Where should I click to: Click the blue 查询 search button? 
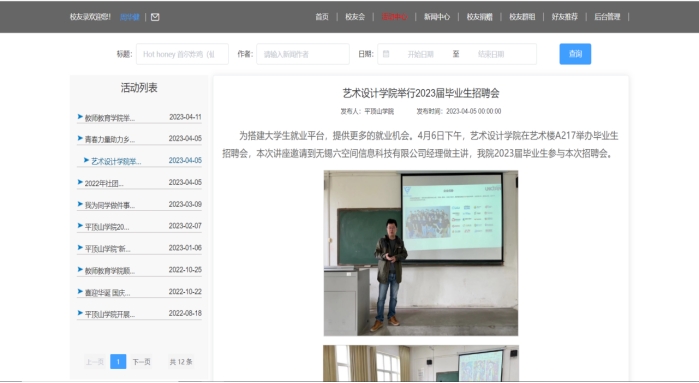coord(575,54)
